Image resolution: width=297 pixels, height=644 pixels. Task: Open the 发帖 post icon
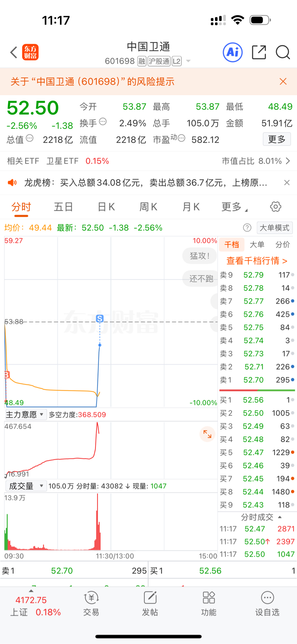[150, 604]
